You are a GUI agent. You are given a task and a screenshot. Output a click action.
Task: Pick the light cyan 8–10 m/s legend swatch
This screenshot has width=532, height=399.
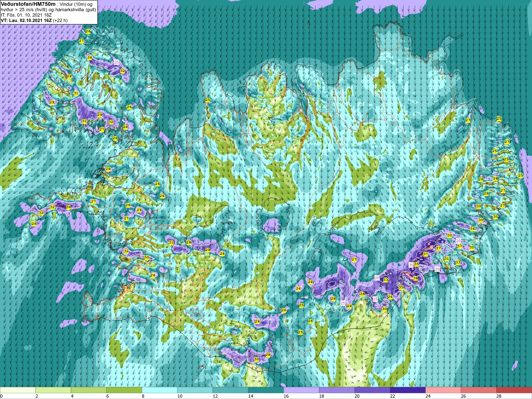160,390
